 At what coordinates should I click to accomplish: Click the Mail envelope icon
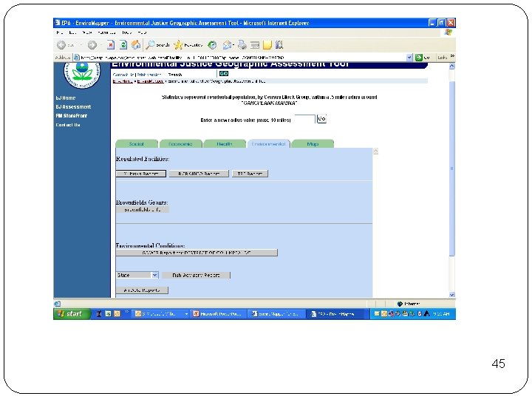(x=227, y=45)
